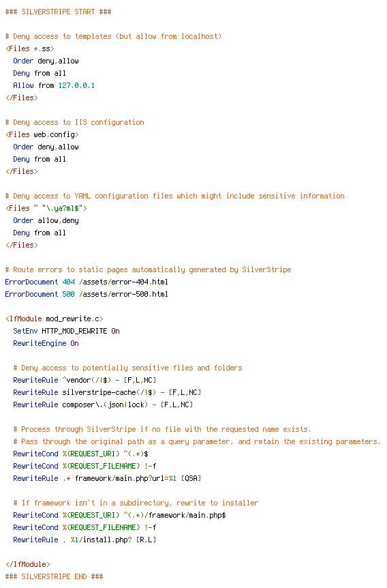Screen dimensions: 387x588
Task: Click the RewriteEngine On directive
Action: point(46,343)
